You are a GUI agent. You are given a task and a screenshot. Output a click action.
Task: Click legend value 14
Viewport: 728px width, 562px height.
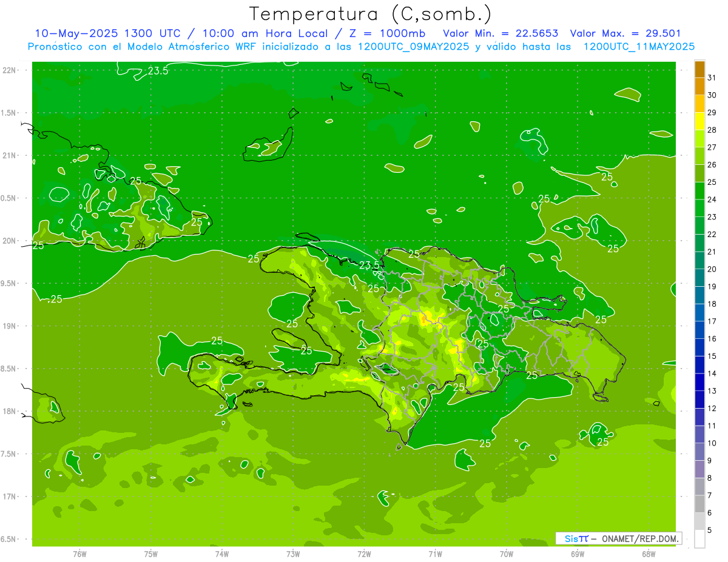[712, 373]
